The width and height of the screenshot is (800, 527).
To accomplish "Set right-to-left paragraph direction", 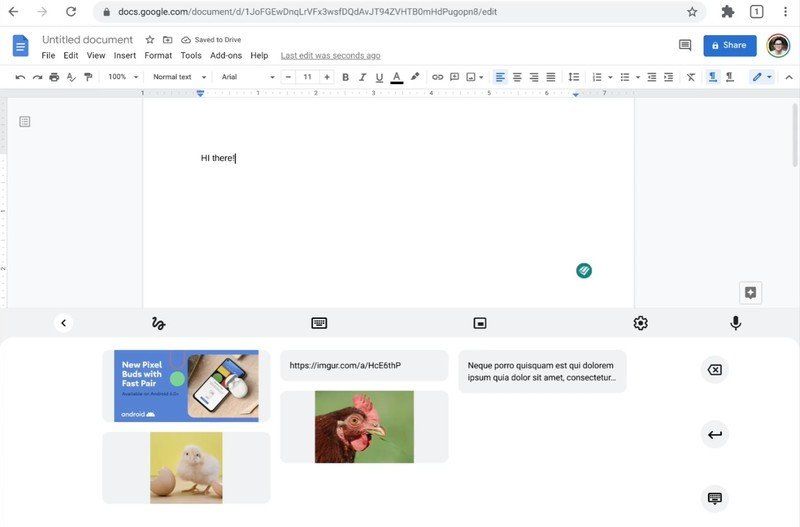I will coord(730,77).
